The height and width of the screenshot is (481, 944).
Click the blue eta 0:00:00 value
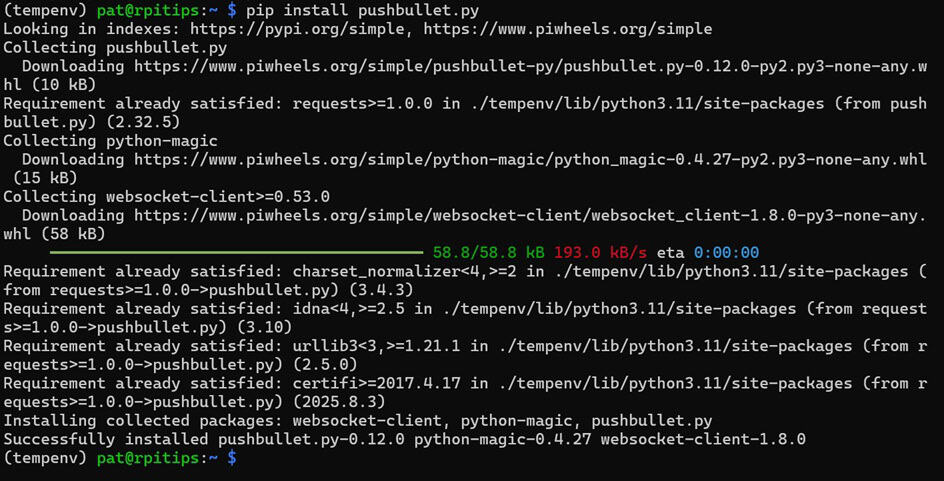[x=726, y=252]
